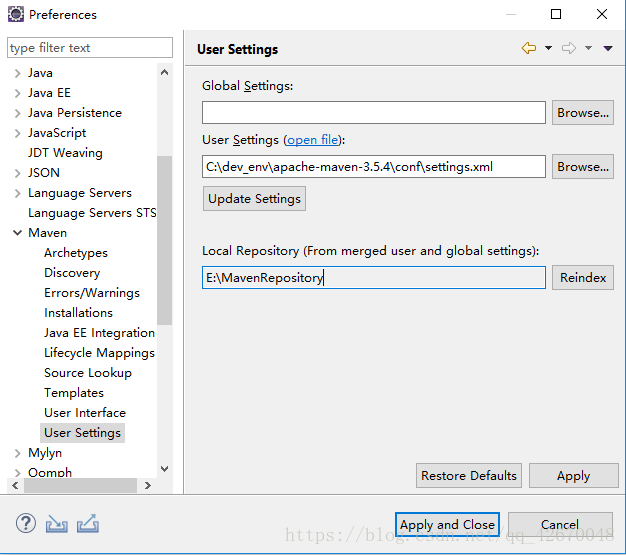The width and height of the screenshot is (626, 555).
Task: Click the Apply button
Action: (x=574, y=476)
